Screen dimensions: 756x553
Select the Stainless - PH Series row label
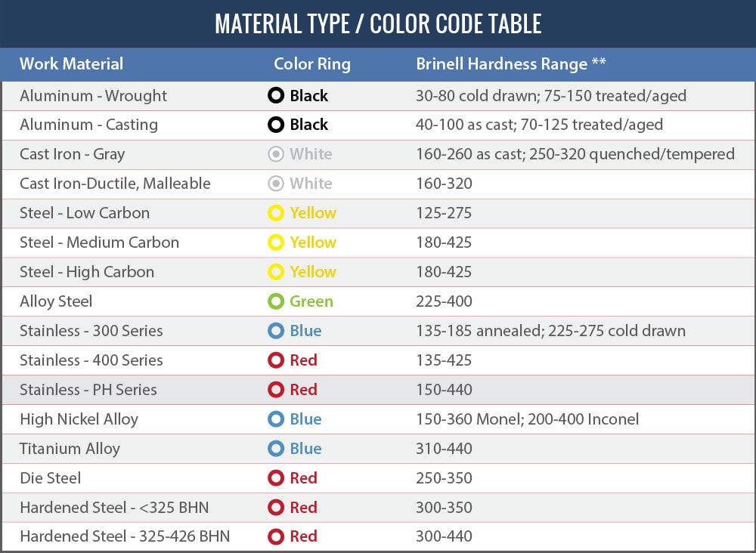88,390
